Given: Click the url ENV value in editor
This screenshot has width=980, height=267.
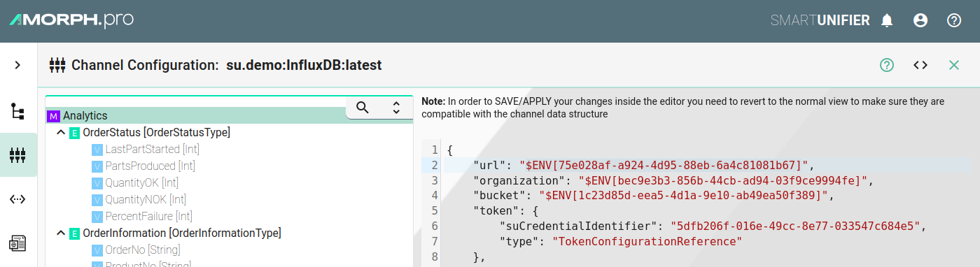Looking at the screenshot, I should click(x=664, y=166).
